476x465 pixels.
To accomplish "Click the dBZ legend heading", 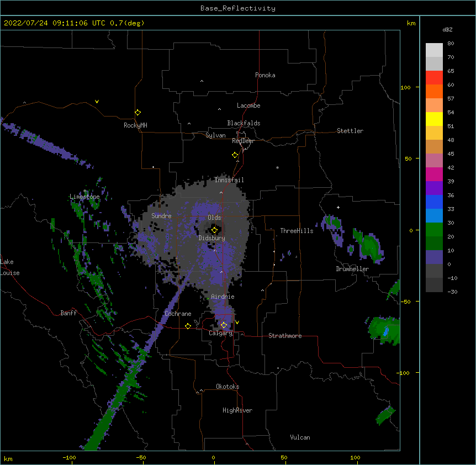I will (x=447, y=30).
